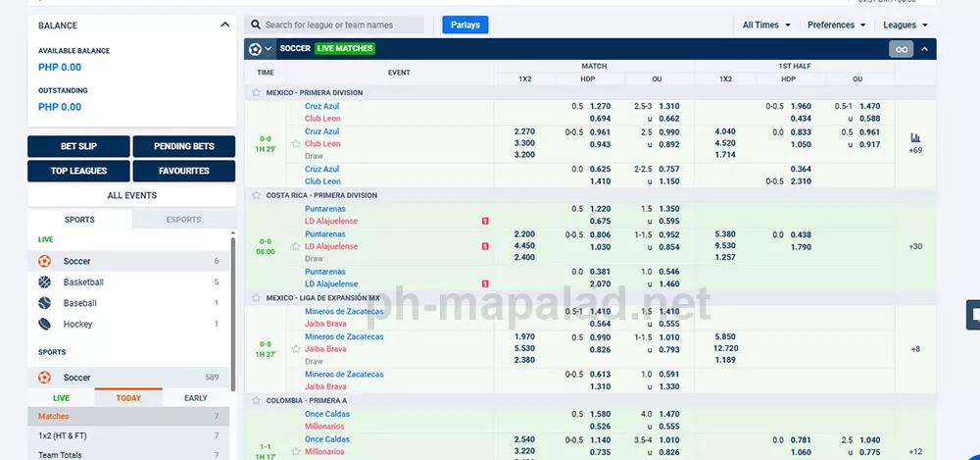Open the Preferences dropdown
This screenshot has height=460, width=980.
click(836, 26)
